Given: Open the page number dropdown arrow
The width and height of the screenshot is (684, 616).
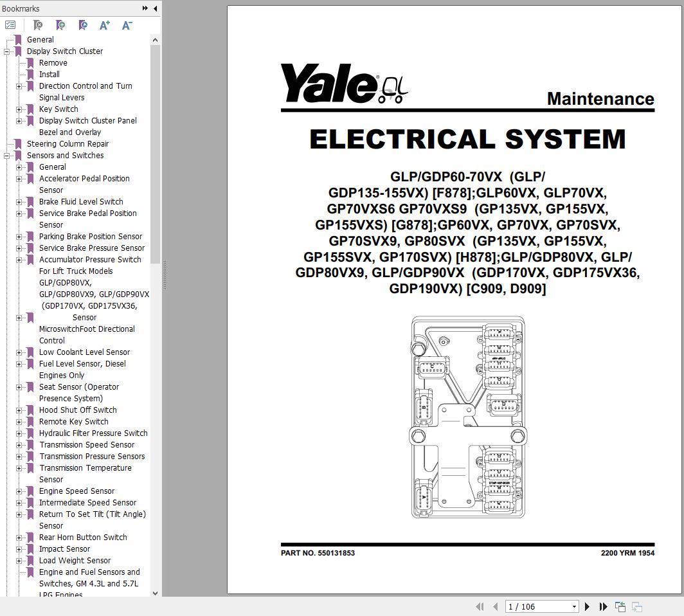Looking at the screenshot, I should (x=575, y=606).
